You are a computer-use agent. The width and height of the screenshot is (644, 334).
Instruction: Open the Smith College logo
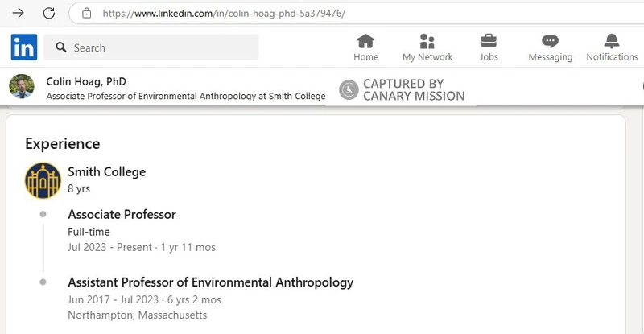pos(43,180)
